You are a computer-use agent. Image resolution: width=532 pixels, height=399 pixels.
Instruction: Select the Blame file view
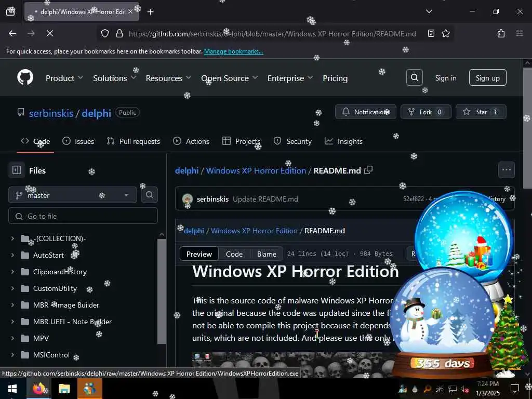pos(267,254)
